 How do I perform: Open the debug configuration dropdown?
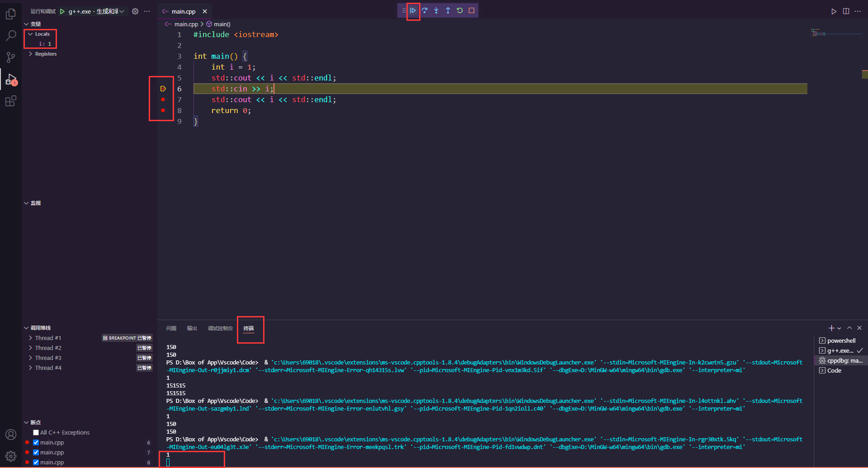122,11
